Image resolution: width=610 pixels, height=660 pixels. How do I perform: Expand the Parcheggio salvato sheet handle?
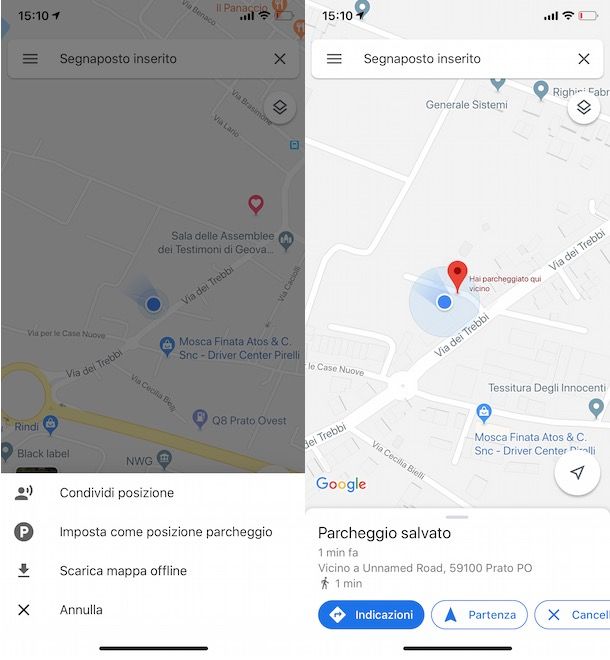point(457,517)
